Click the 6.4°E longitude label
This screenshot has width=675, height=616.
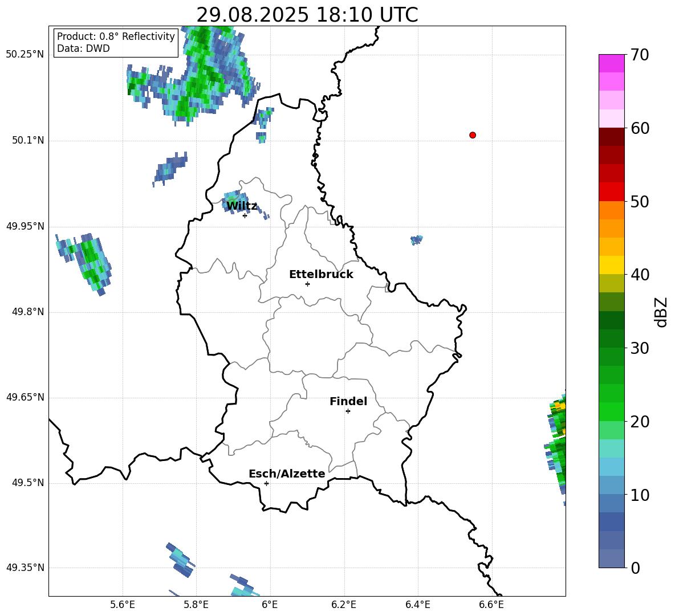click(417, 605)
